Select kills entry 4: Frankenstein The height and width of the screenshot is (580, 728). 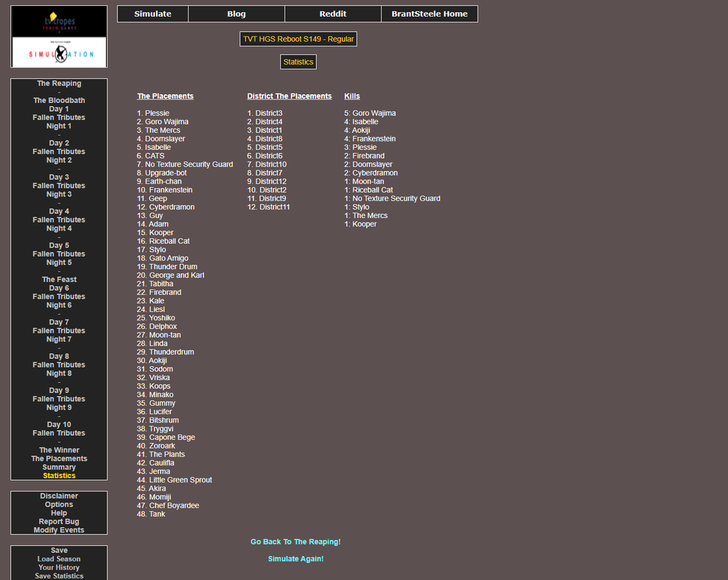pos(370,139)
